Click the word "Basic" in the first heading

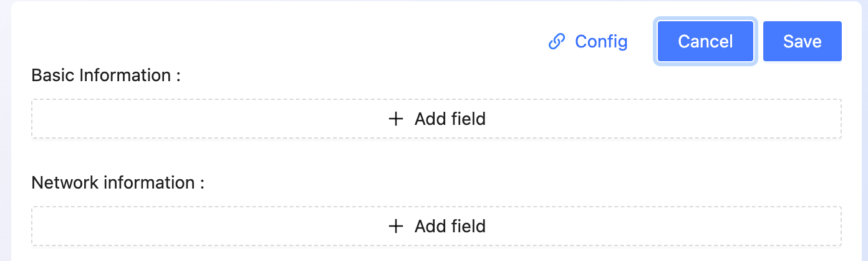53,76
